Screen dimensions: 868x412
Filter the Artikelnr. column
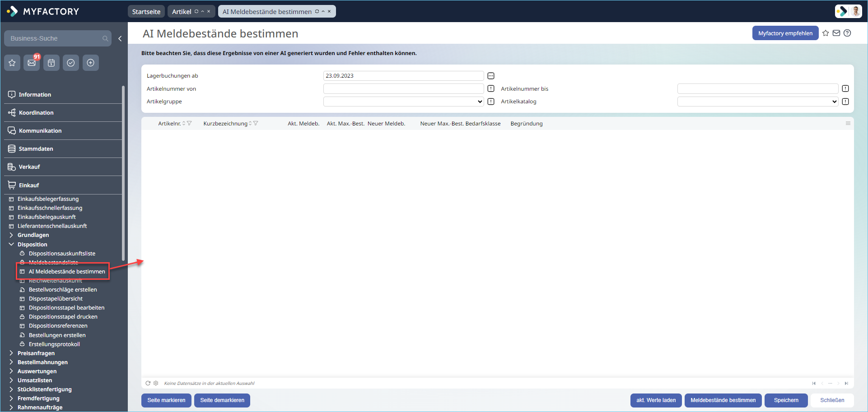point(189,123)
